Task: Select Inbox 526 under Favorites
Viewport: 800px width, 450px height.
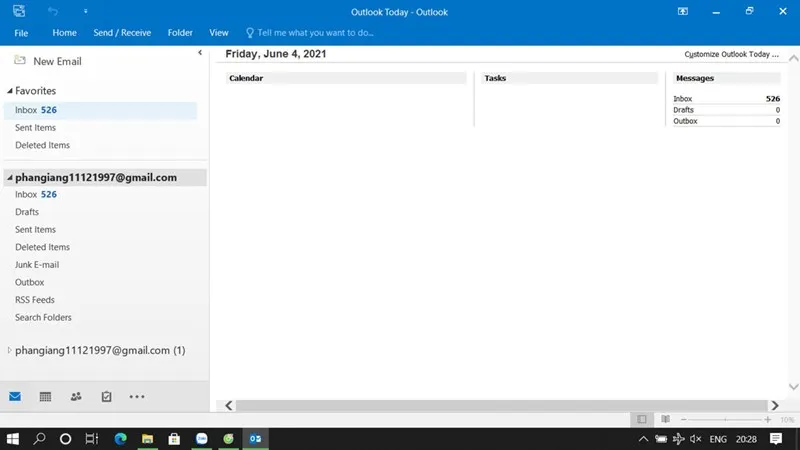Action: click(x=100, y=110)
